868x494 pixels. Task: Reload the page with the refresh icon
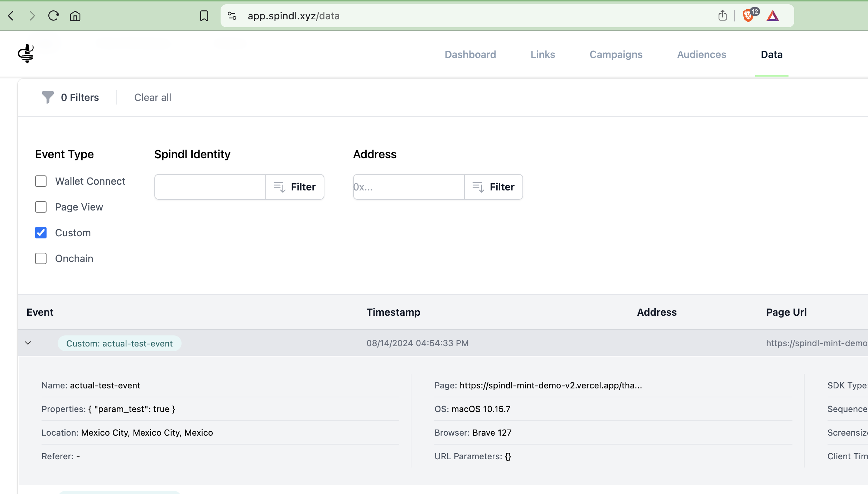tap(54, 16)
